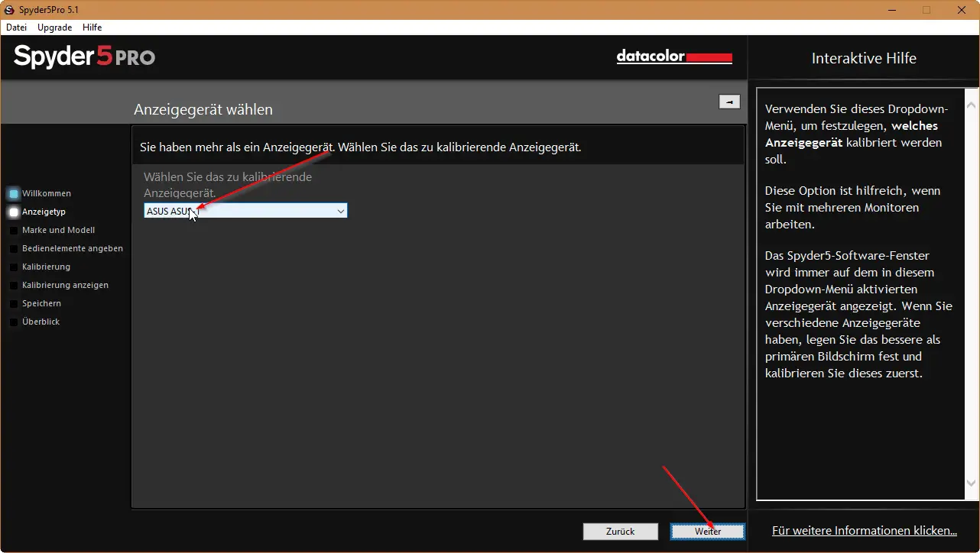This screenshot has width=980, height=553.
Task: Click the datacolor logo
Action: tap(674, 57)
